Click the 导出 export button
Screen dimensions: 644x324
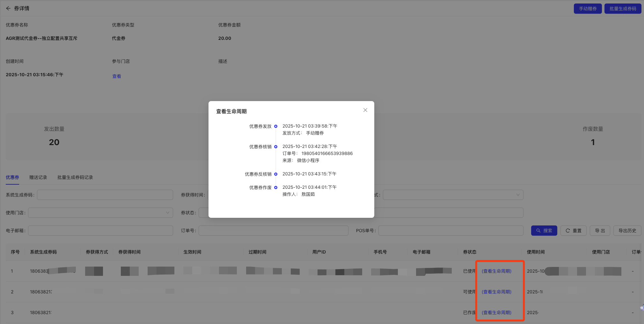(600, 231)
